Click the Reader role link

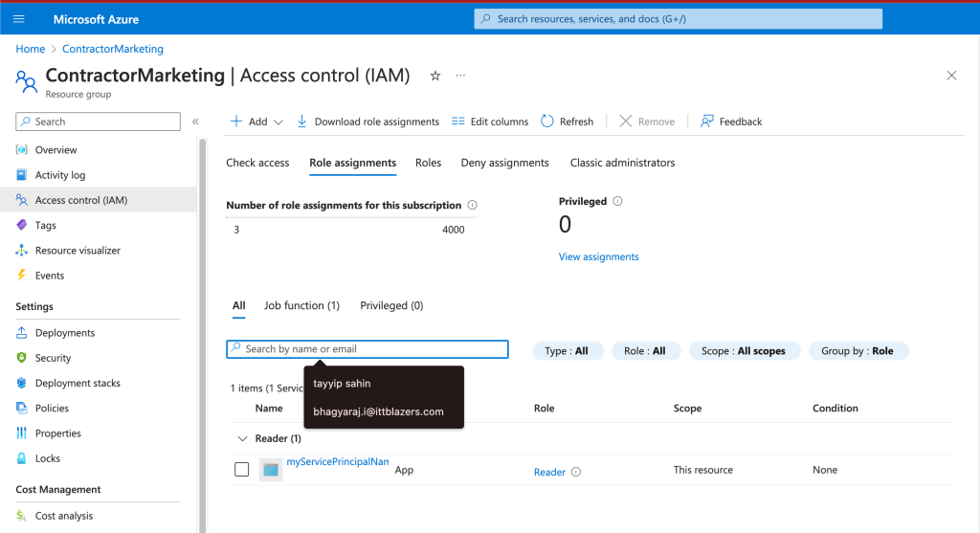pyautogui.click(x=549, y=472)
